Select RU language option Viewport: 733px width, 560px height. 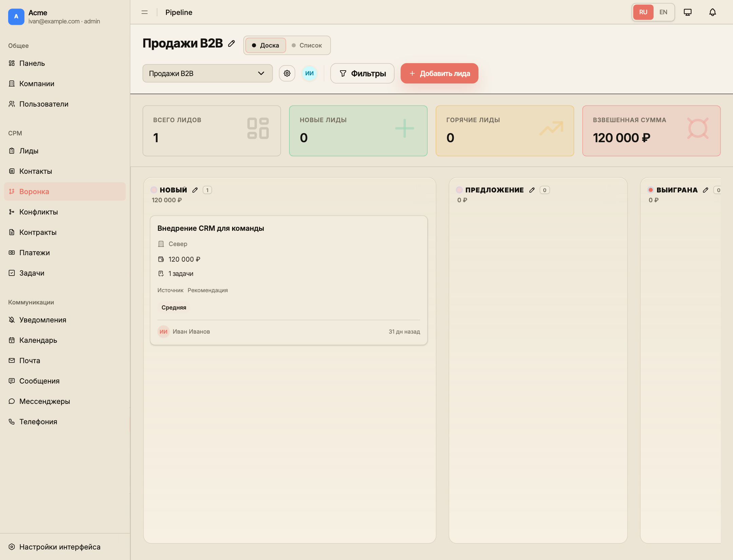pyautogui.click(x=643, y=12)
